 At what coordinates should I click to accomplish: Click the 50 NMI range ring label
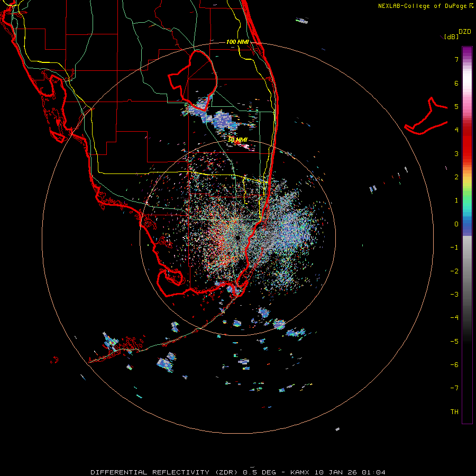(237, 140)
